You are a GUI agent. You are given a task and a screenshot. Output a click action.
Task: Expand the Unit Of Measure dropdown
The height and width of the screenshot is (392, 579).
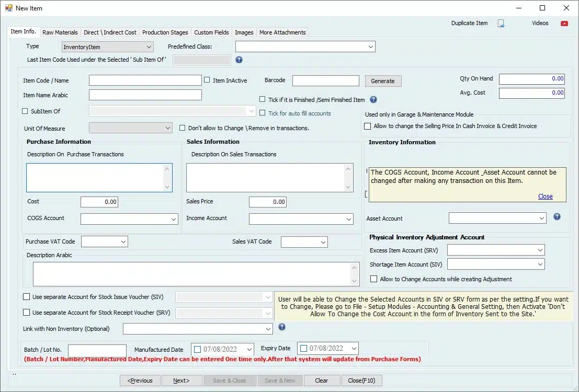131,128
